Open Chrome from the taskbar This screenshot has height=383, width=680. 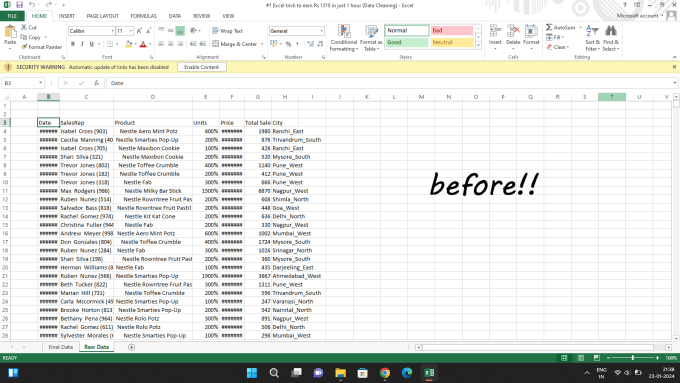point(385,373)
